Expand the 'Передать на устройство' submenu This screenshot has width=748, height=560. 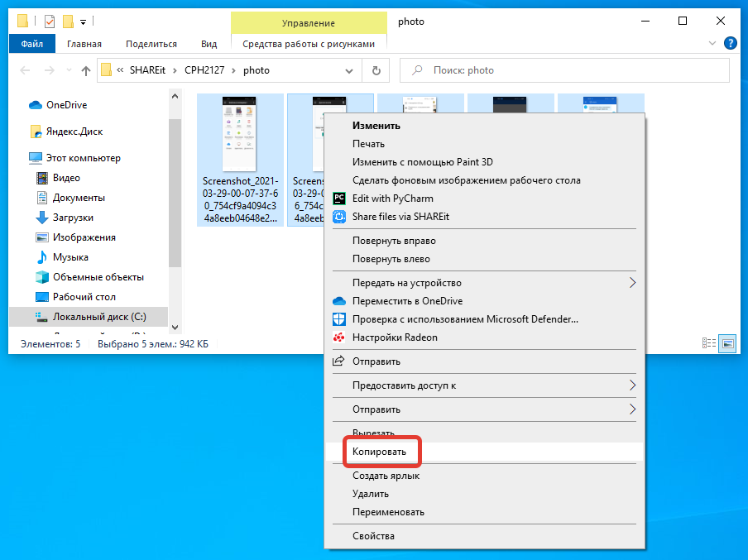point(632,283)
